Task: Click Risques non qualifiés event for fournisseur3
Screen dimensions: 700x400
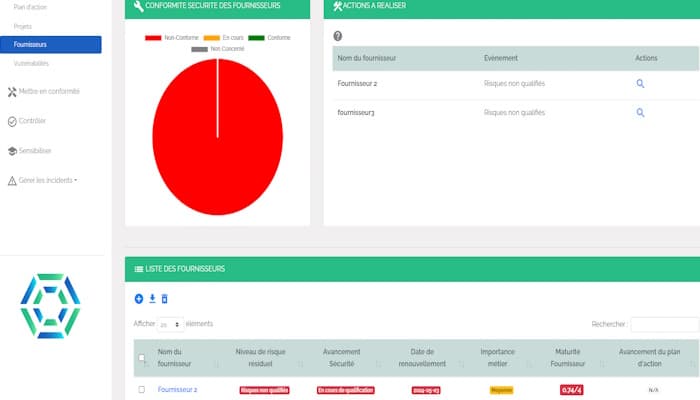Action: [514, 112]
